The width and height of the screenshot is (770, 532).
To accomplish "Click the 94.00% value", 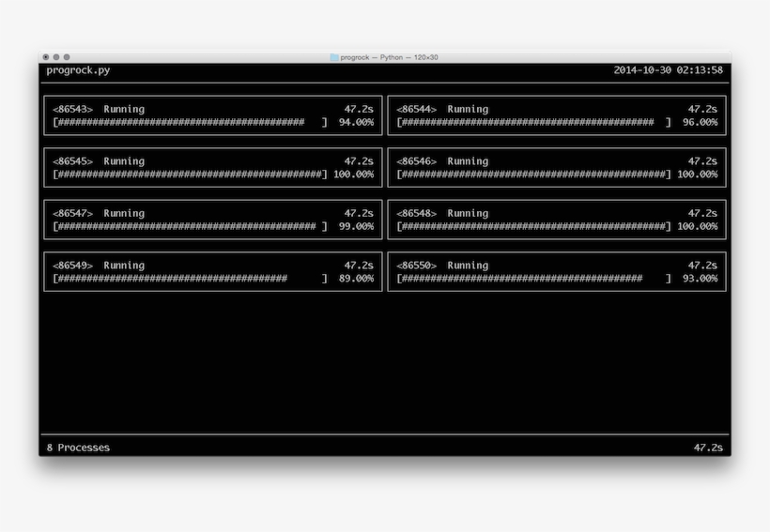I will pyautogui.click(x=356, y=122).
